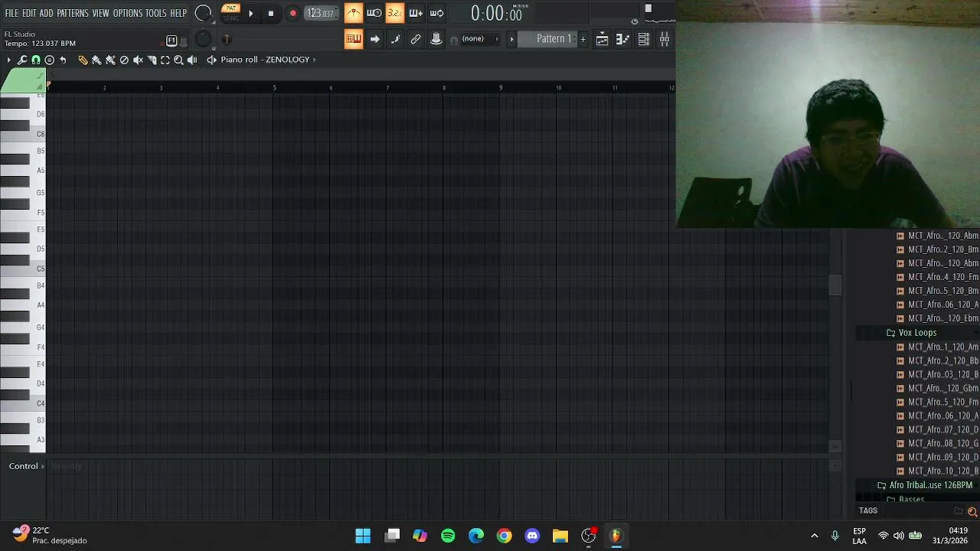This screenshot has height=551, width=980.
Task: Toggle typing keyboard to piano button
Action: pyautogui.click(x=353, y=39)
